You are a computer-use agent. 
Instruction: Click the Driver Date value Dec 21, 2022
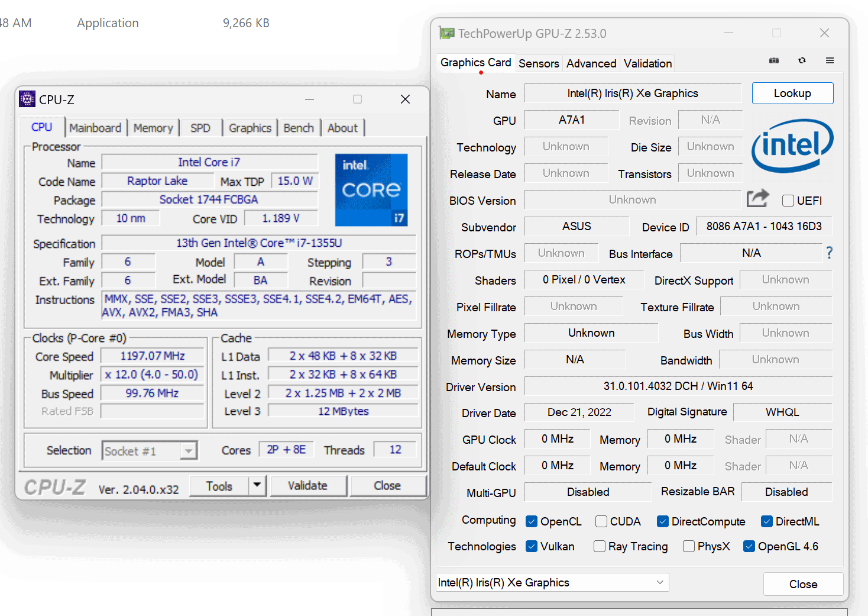[x=579, y=412]
